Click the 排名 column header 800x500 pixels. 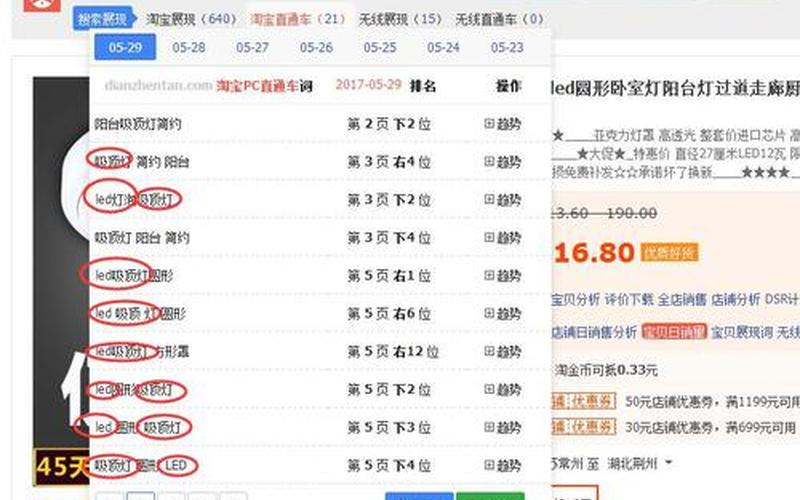(x=423, y=86)
